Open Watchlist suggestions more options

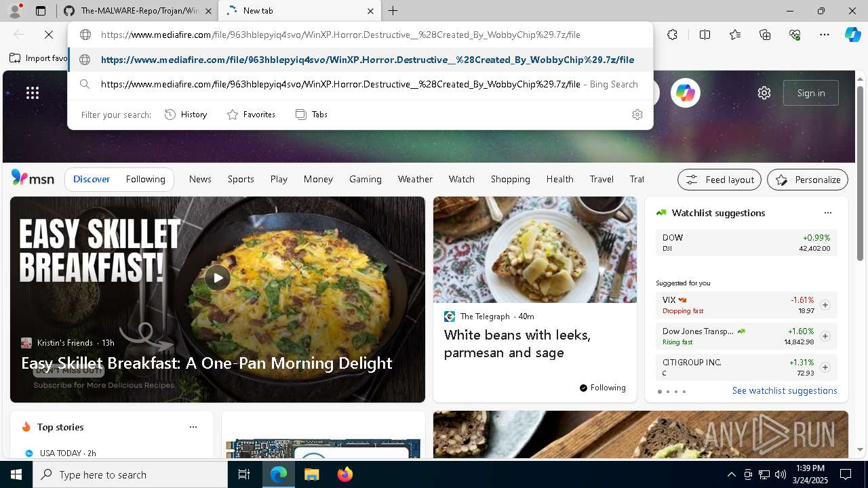[827, 213]
